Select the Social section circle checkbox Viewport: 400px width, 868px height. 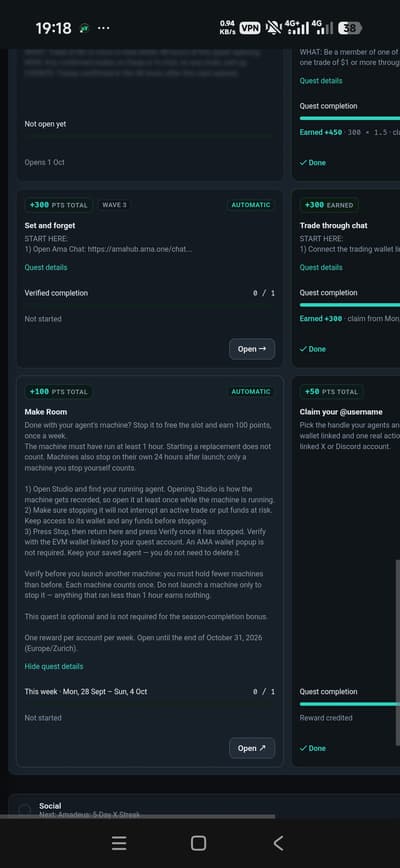[24, 810]
